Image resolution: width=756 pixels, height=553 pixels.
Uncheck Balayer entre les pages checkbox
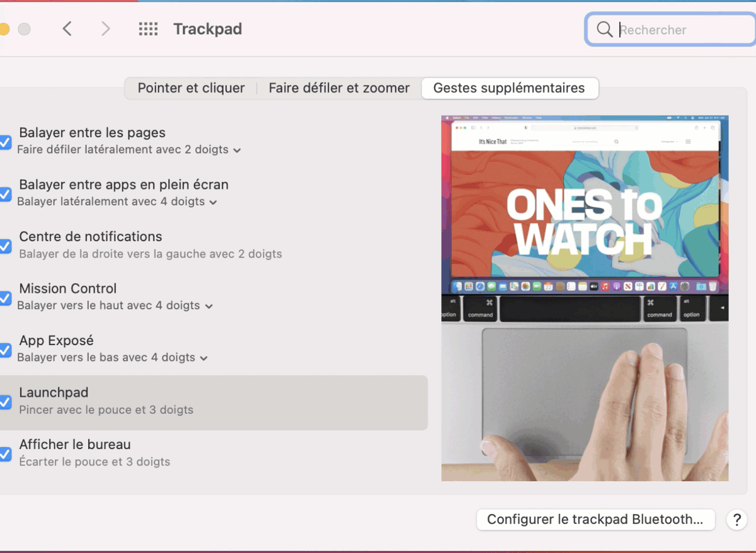tap(4, 142)
